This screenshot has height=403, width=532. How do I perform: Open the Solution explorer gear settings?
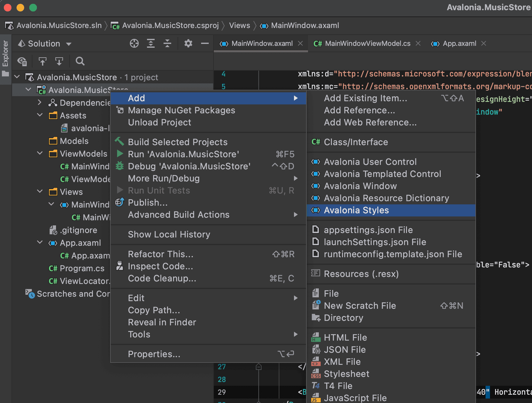pyautogui.click(x=188, y=44)
